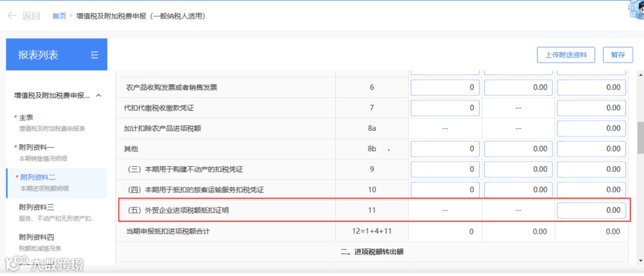This screenshot has height=276, width=644.
Task: Click the amount field for row 9
Action: point(518,169)
